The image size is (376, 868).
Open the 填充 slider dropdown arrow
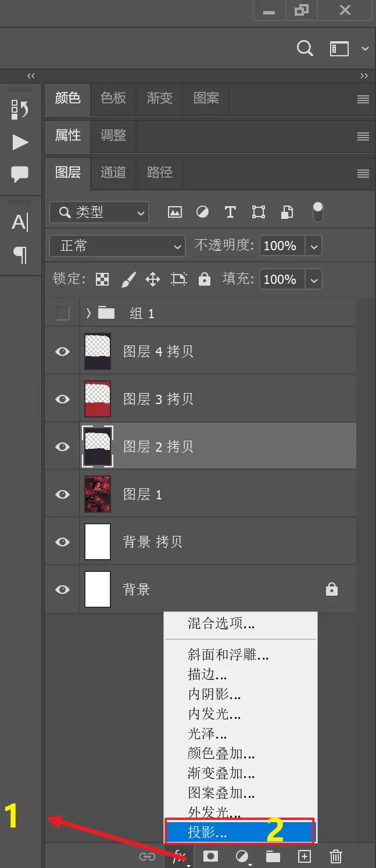tap(314, 280)
